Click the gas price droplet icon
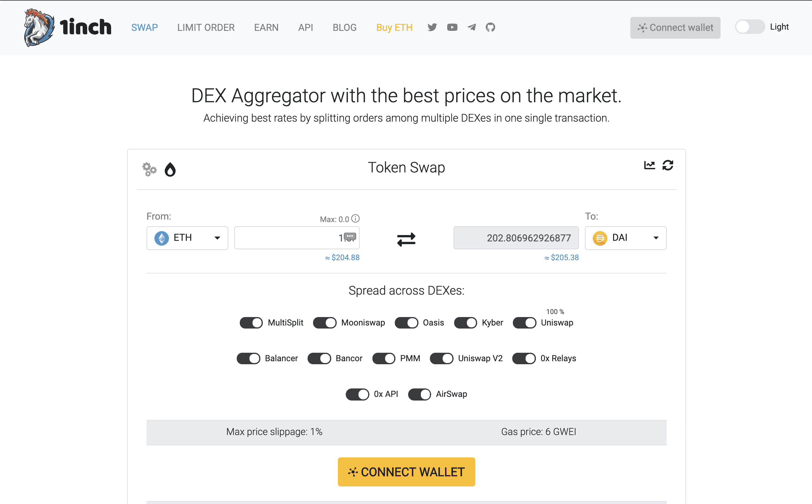This screenshot has height=504, width=812. (170, 169)
